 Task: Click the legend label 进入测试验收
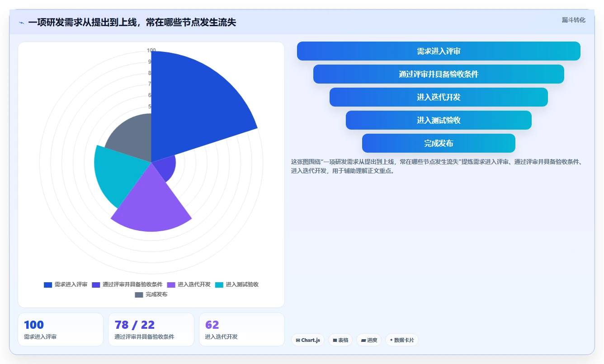click(x=242, y=285)
